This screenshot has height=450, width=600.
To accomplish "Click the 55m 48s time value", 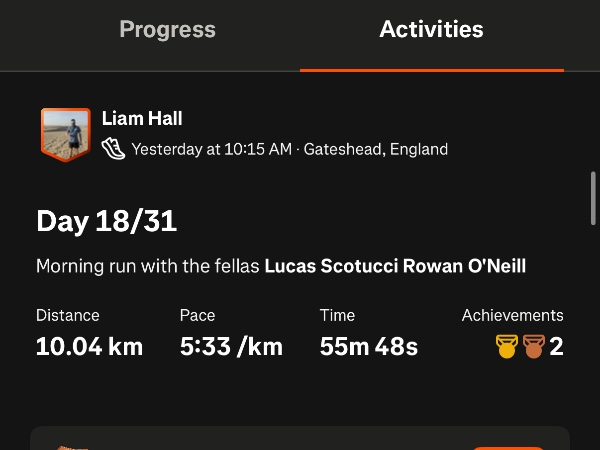I will pos(368,347).
